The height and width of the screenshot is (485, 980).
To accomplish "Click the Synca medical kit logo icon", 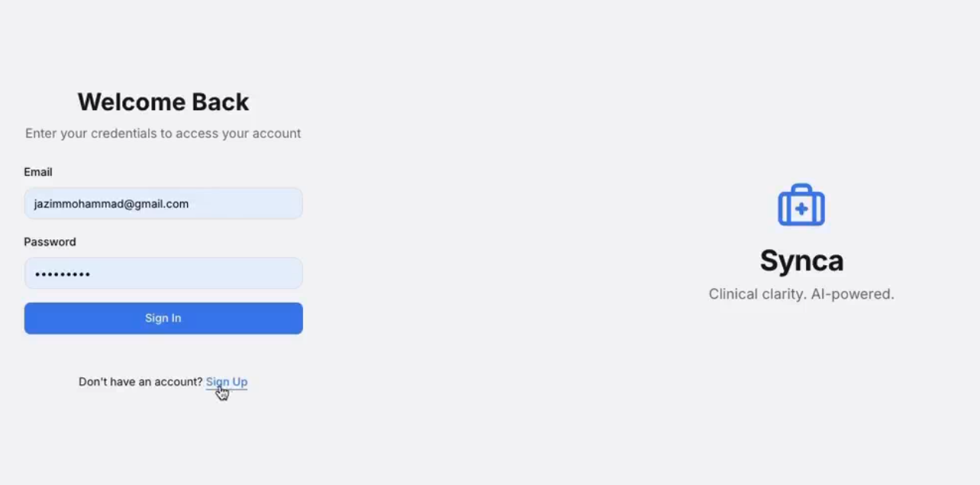I will click(x=801, y=205).
